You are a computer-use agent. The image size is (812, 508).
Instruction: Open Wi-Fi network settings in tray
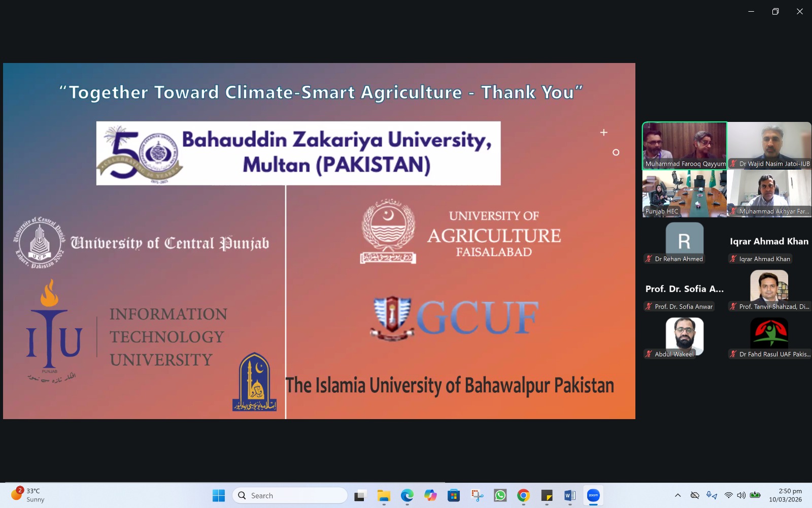729,495
